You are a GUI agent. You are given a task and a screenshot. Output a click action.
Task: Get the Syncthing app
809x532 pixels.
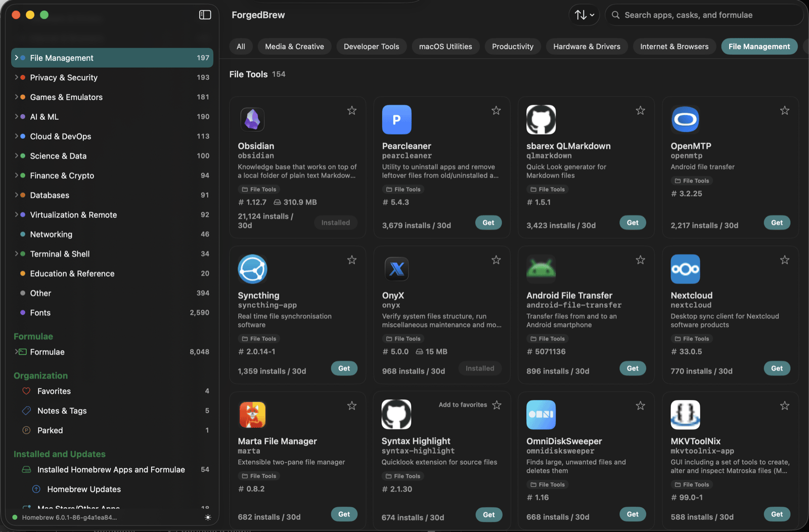(x=344, y=369)
